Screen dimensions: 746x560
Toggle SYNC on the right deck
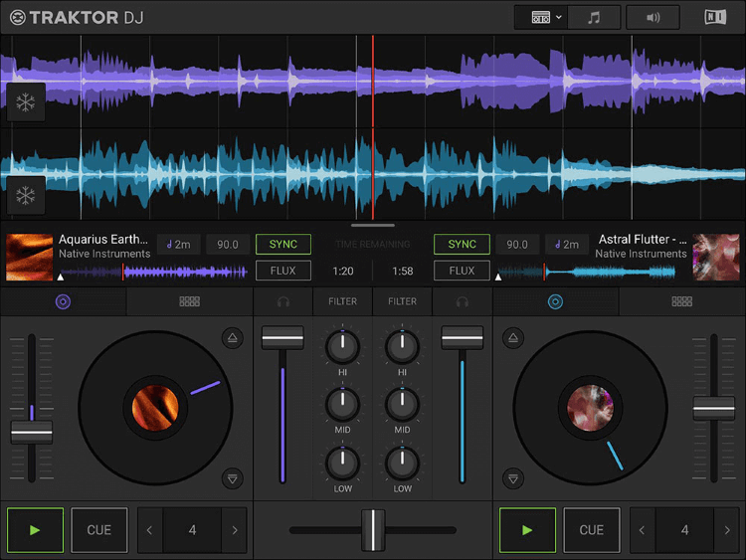462,244
